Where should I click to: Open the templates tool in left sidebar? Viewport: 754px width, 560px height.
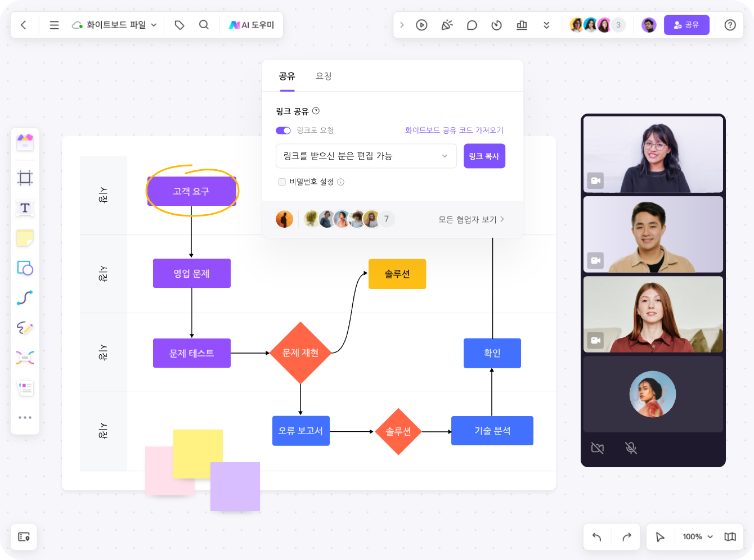point(25,142)
